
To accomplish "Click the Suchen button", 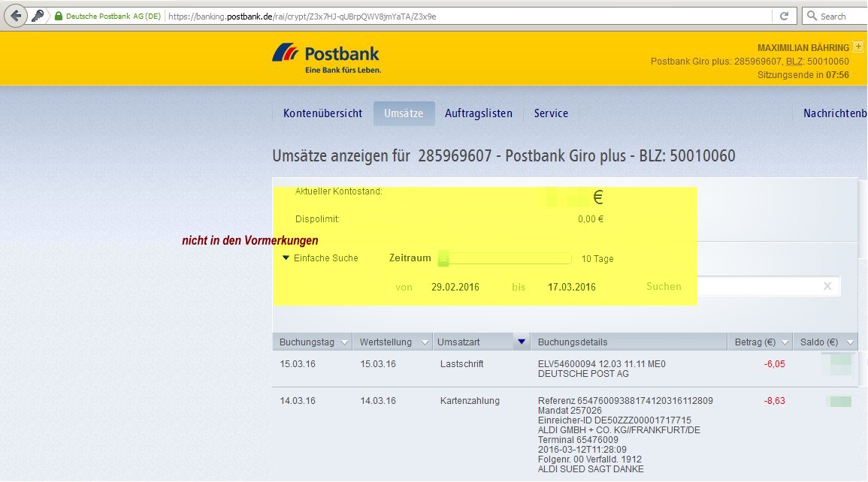I will (x=664, y=286).
